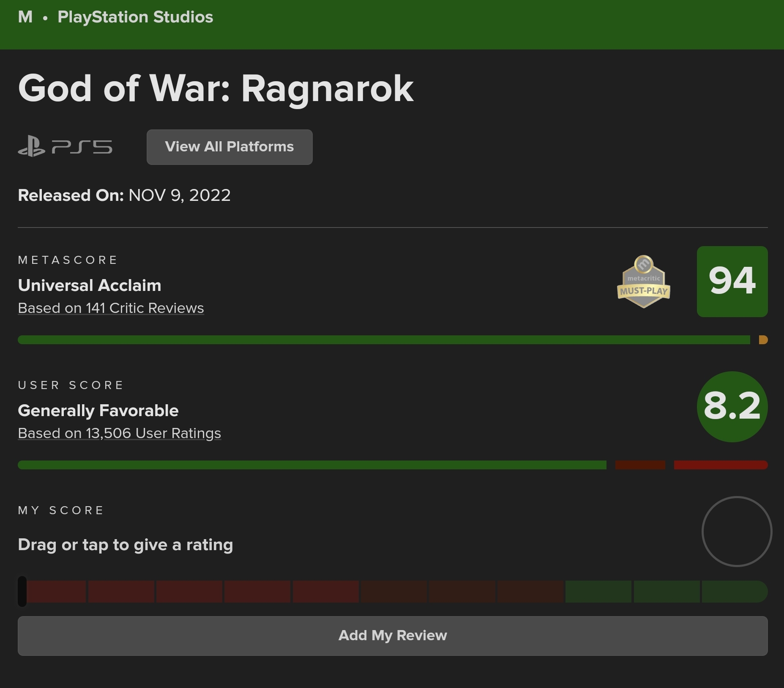784x688 pixels.
Task: Click the empty My Score circle
Action: click(737, 532)
